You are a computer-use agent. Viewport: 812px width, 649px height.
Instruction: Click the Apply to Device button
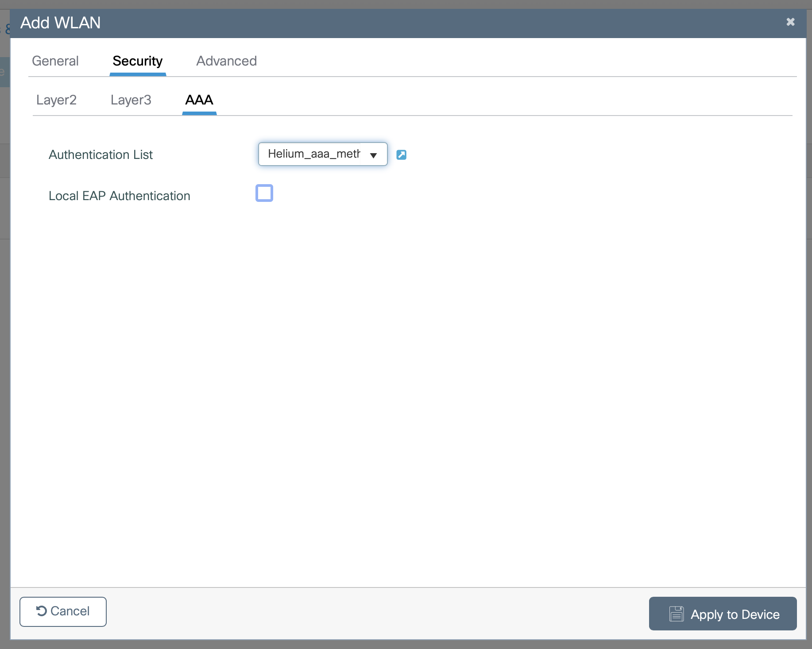pyautogui.click(x=723, y=614)
